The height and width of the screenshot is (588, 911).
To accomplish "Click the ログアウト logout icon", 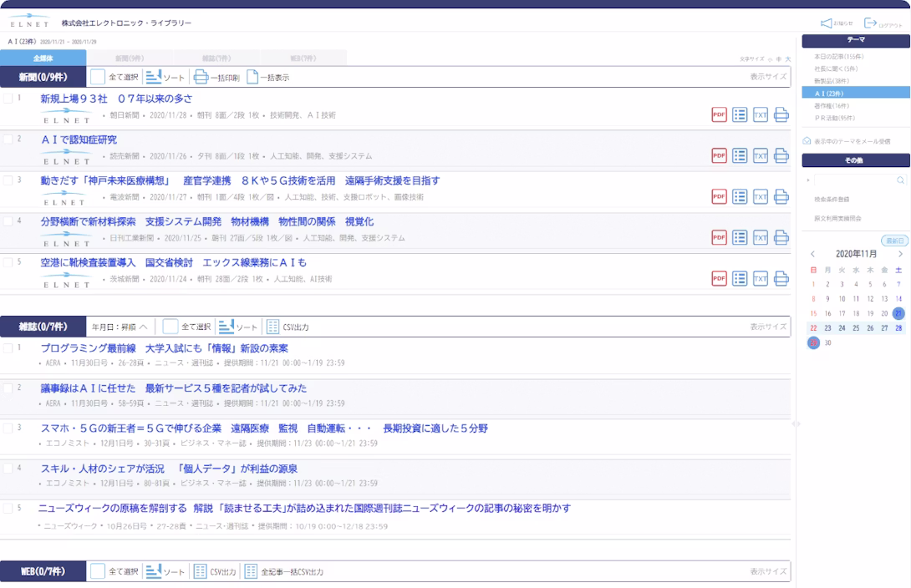I will (x=871, y=23).
